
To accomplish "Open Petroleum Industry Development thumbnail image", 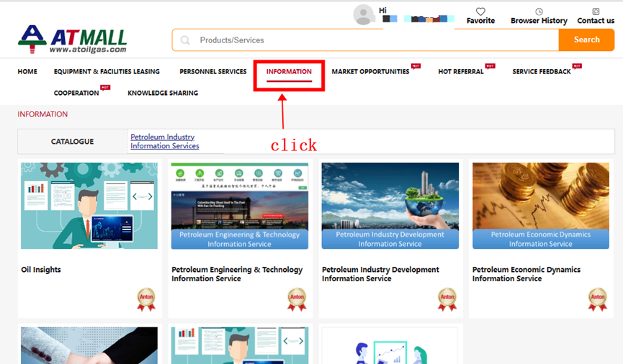I will 390,206.
